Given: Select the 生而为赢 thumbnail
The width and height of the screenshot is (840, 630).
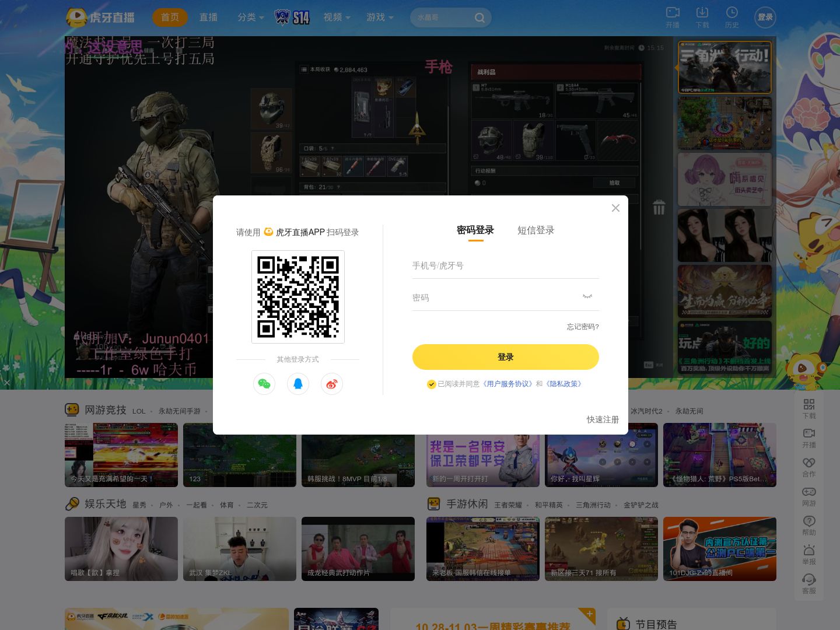Looking at the screenshot, I should [x=724, y=292].
